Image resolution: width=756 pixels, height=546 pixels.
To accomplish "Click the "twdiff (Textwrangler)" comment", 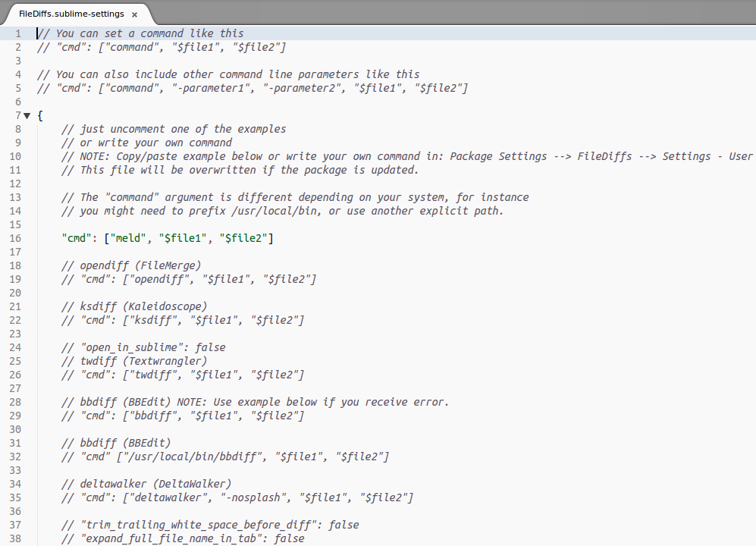I will (x=134, y=361).
